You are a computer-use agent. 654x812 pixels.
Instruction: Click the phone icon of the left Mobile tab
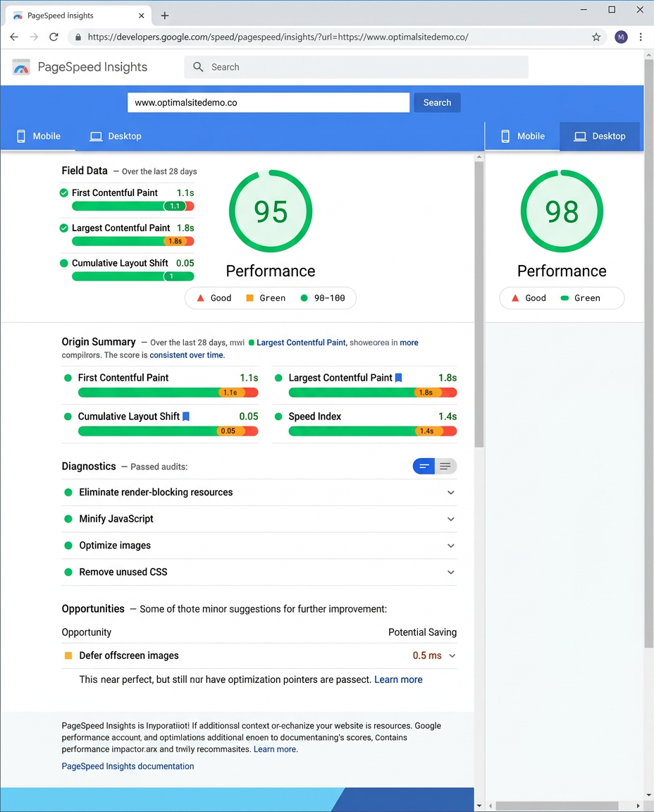pyautogui.click(x=20, y=136)
